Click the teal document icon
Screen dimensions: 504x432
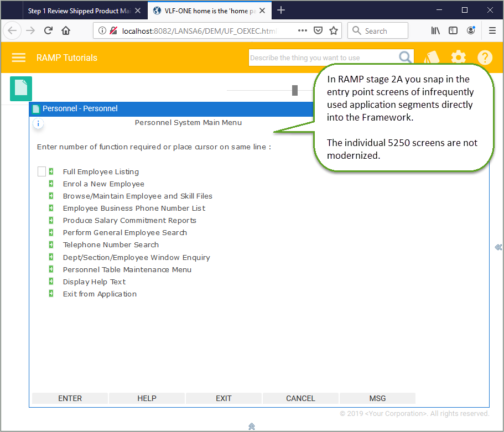tap(21, 89)
